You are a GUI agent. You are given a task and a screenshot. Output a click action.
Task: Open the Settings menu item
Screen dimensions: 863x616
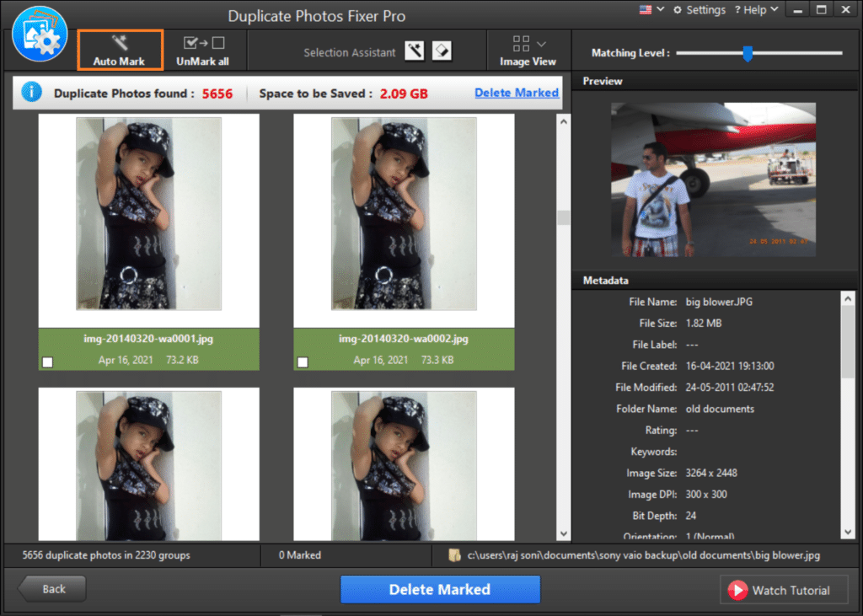click(x=700, y=10)
